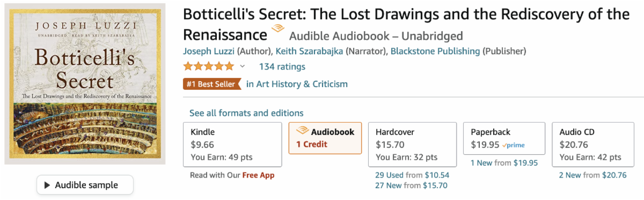644x200 pixels.
Task: Click the play triangle in Audible sample
Action: point(47,185)
